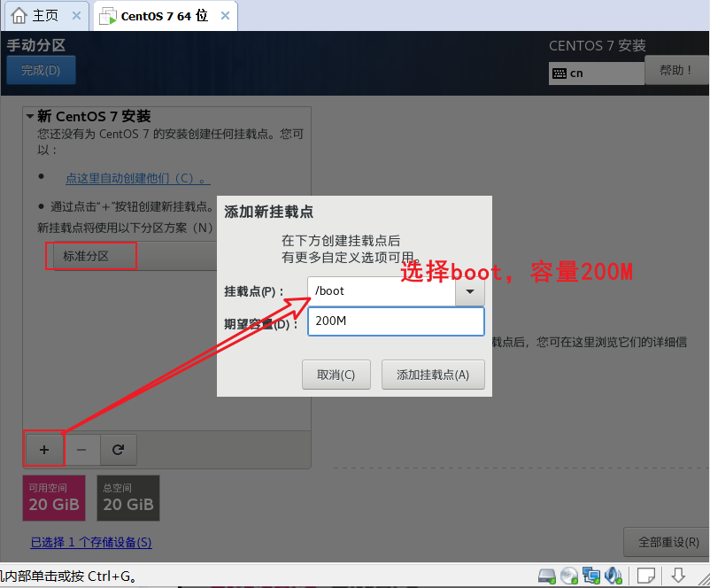Open the 挂载点 dropdown arrow
The height and width of the screenshot is (588, 710).
tap(470, 291)
